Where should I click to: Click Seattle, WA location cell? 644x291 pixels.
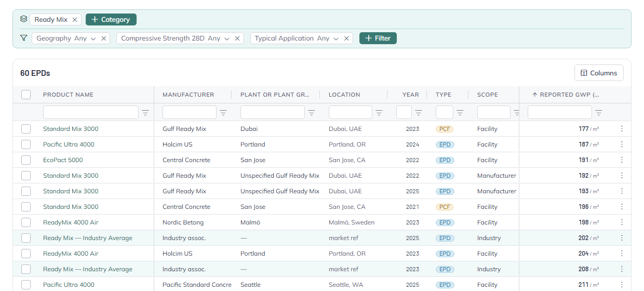click(346, 285)
